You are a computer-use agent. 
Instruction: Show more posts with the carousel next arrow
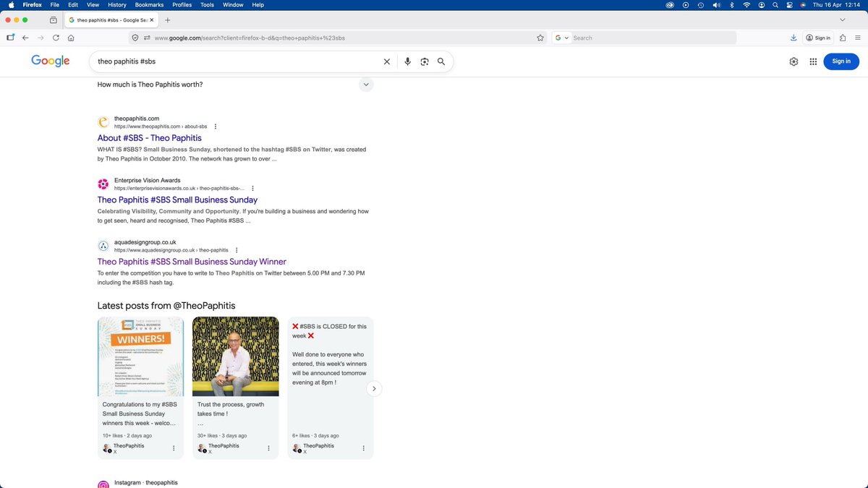coord(374,388)
